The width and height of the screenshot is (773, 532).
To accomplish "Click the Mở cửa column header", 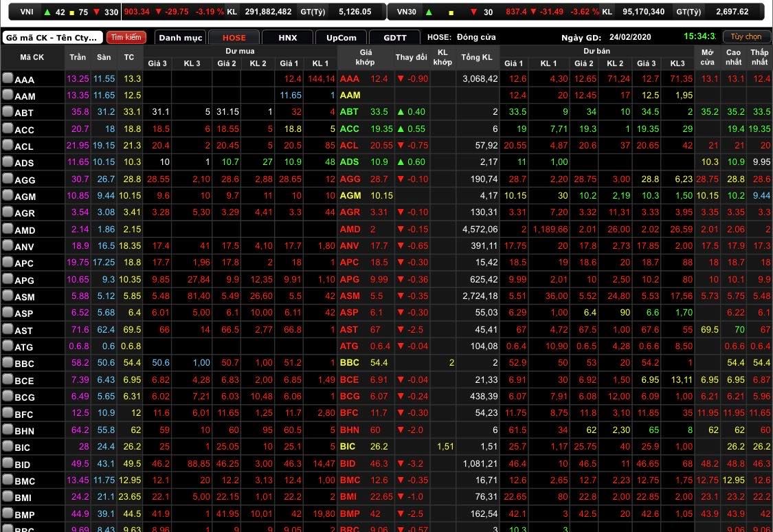I will [708, 57].
